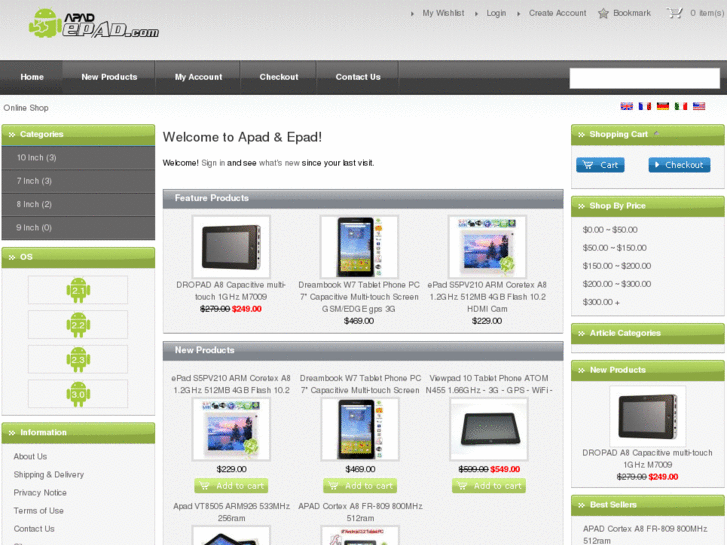Select the 8 Inch (2) category

78,204
